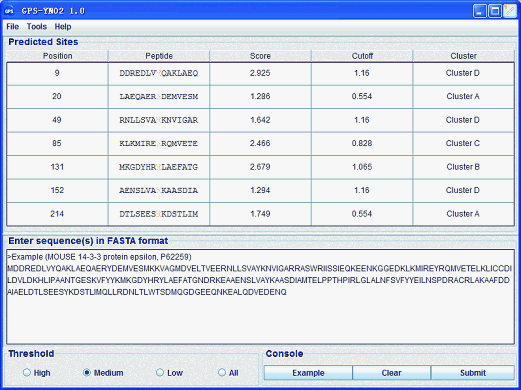Image resolution: width=521 pixels, height=390 pixels.
Task: Maximize the GPS-YNO2 window
Action: coord(495,11)
